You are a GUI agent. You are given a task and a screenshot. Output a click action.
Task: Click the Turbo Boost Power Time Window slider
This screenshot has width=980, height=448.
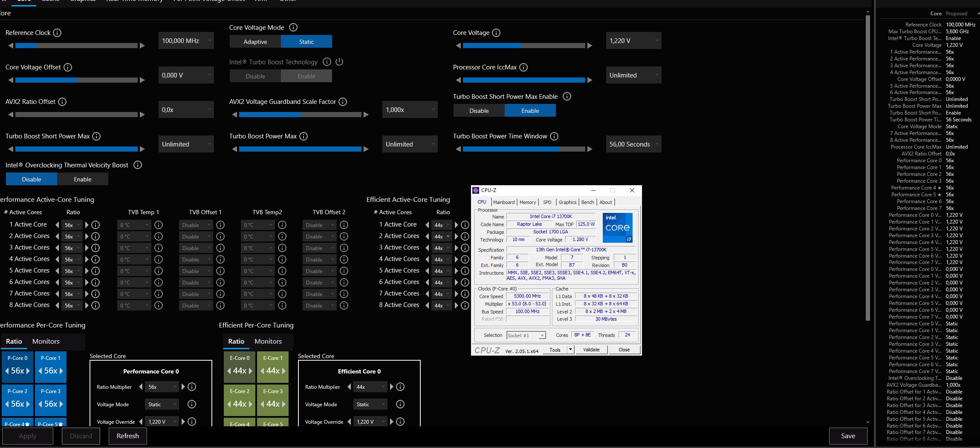[523, 149]
